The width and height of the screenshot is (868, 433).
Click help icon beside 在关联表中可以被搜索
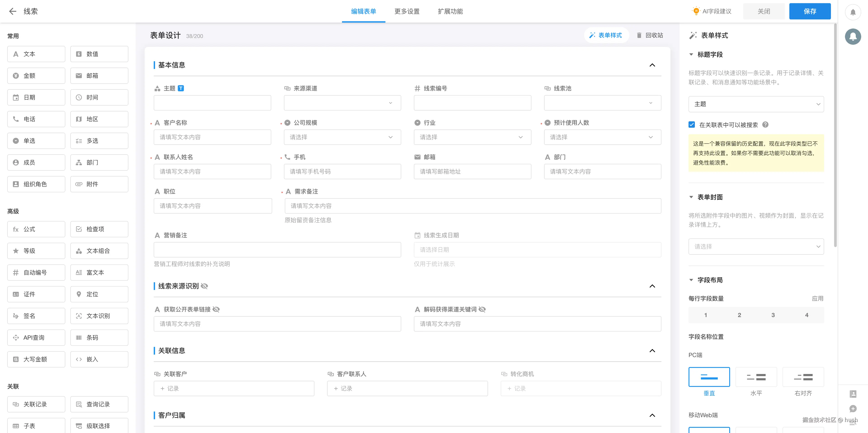765,125
